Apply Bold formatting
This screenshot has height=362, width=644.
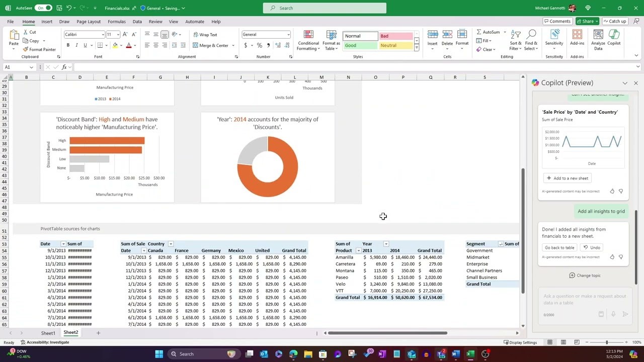pyautogui.click(x=67, y=45)
